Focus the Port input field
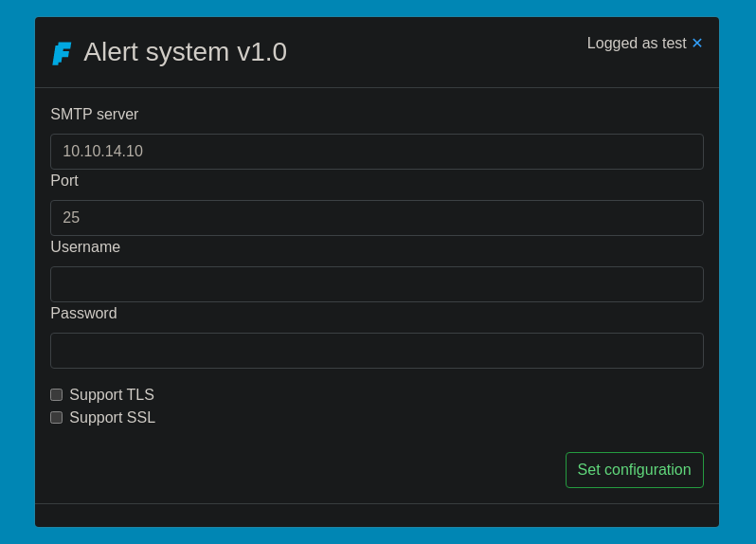 (377, 218)
